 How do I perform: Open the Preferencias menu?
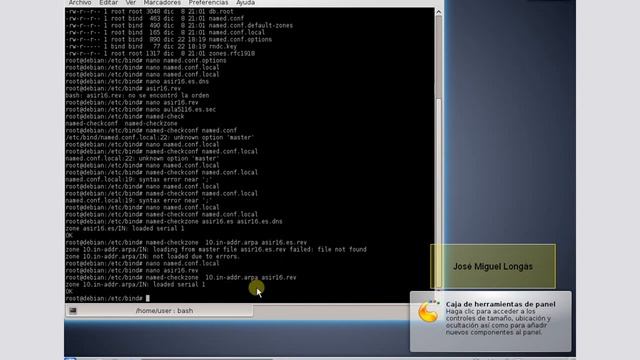coord(208,2)
